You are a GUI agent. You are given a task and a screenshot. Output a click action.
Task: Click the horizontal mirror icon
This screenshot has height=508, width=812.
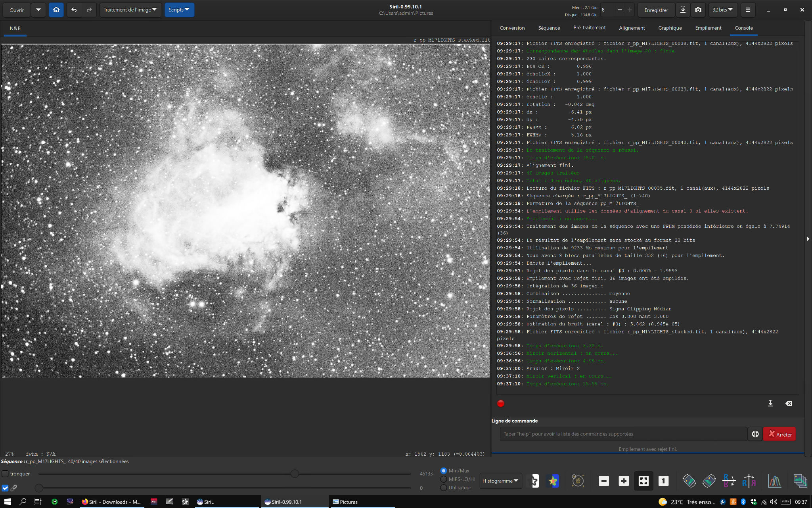(729, 481)
